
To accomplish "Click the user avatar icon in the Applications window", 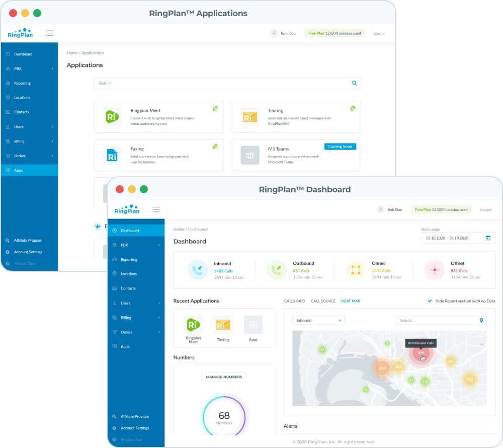I will pyautogui.click(x=274, y=33).
